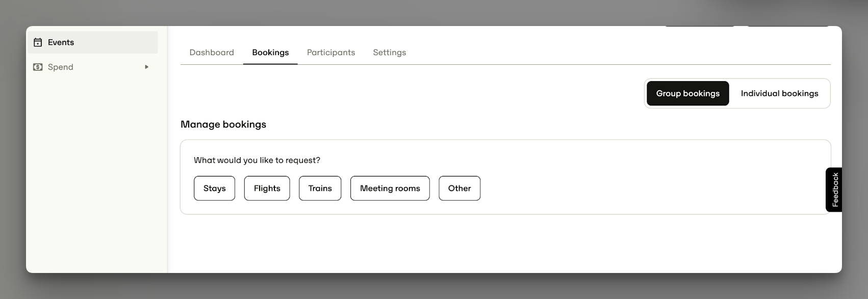
Task: Open the Spend sidebar item
Action: [93, 67]
